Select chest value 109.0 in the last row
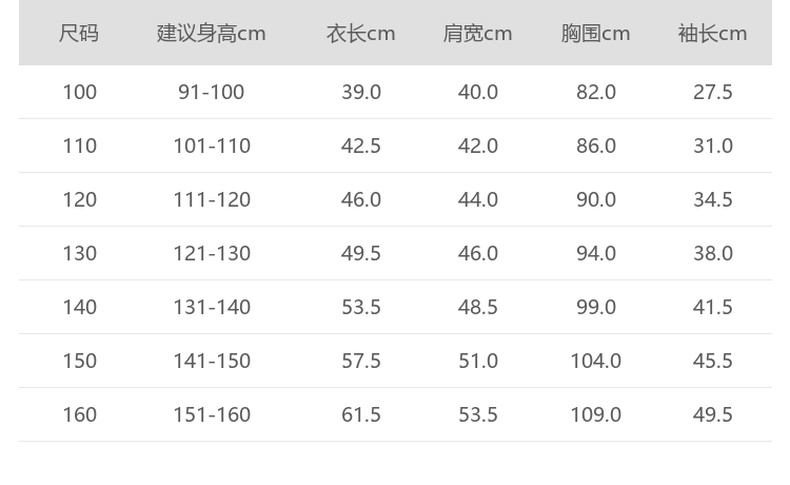The width and height of the screenshot is (790, 485). pos(596,414)
